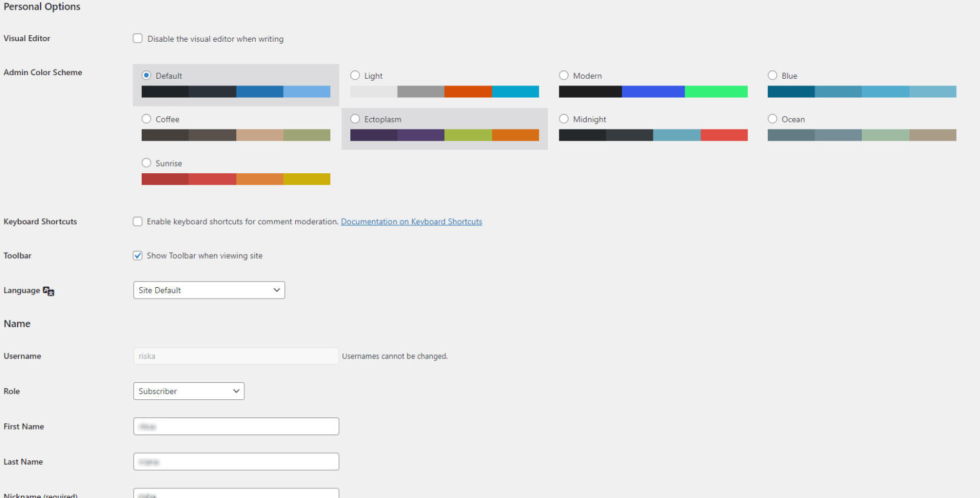Click the Username row label
The width and height of the screenshot is (980, 498).
click(x=22, y=356)
